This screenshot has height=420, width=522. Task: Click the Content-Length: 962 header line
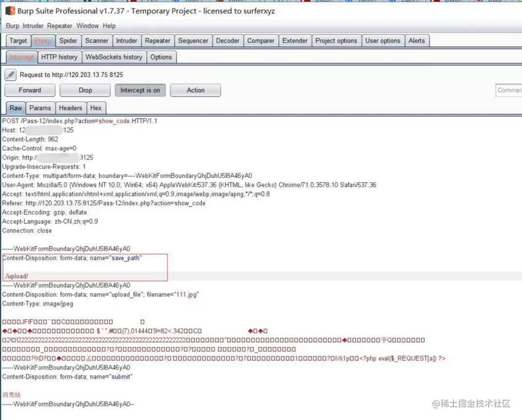tap(30, 139)
